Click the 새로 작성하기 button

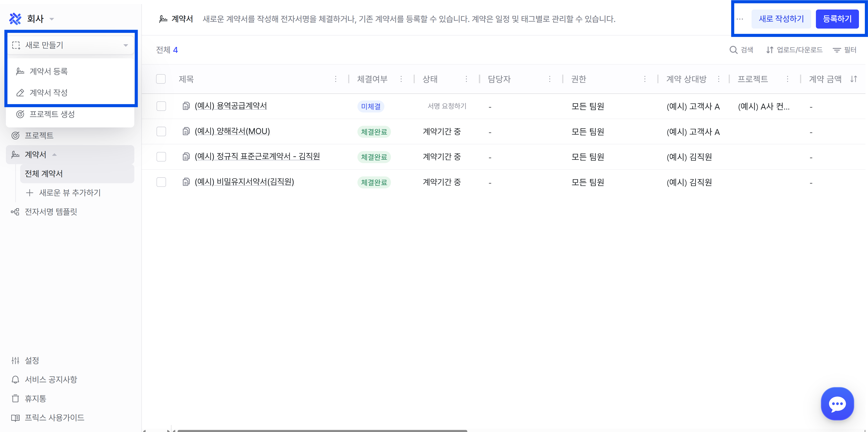[x=781, y=19]
